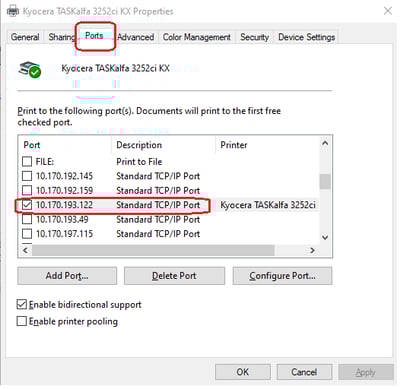Click the Kyocera printer status icon
This screenshot has height=389, width=400.
[x=30, y=70]
